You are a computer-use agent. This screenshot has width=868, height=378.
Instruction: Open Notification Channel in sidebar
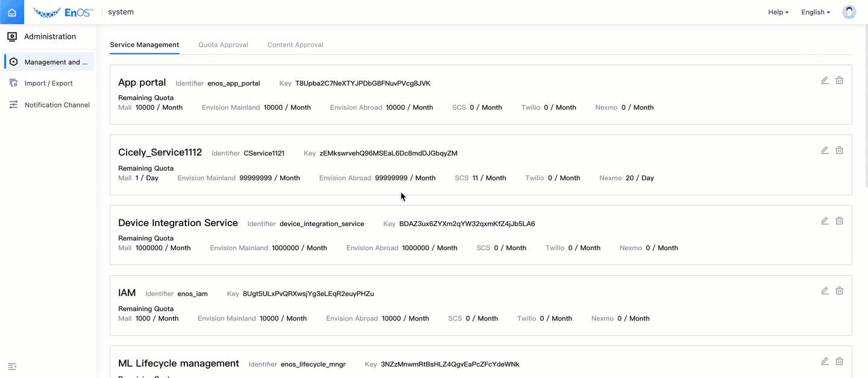point(57,105)
